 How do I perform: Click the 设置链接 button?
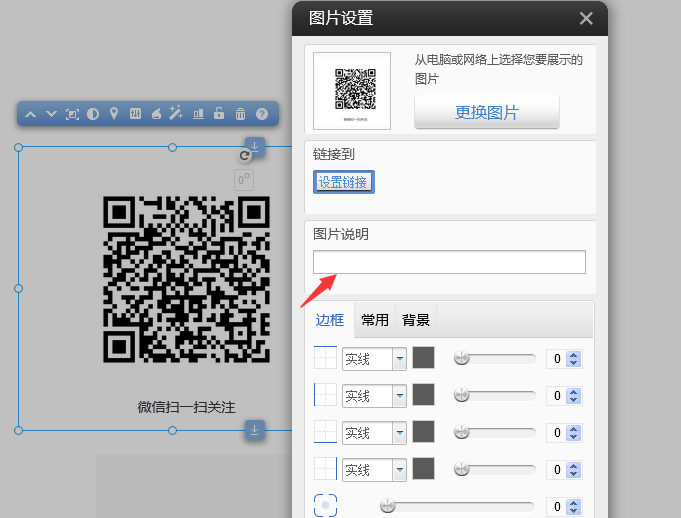pos(344,182)
